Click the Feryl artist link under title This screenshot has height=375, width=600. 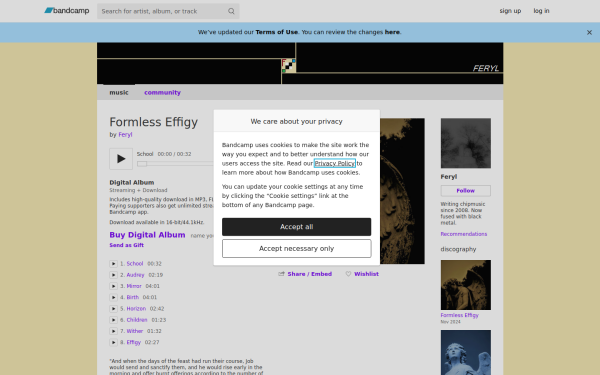(x=125, y=135)
